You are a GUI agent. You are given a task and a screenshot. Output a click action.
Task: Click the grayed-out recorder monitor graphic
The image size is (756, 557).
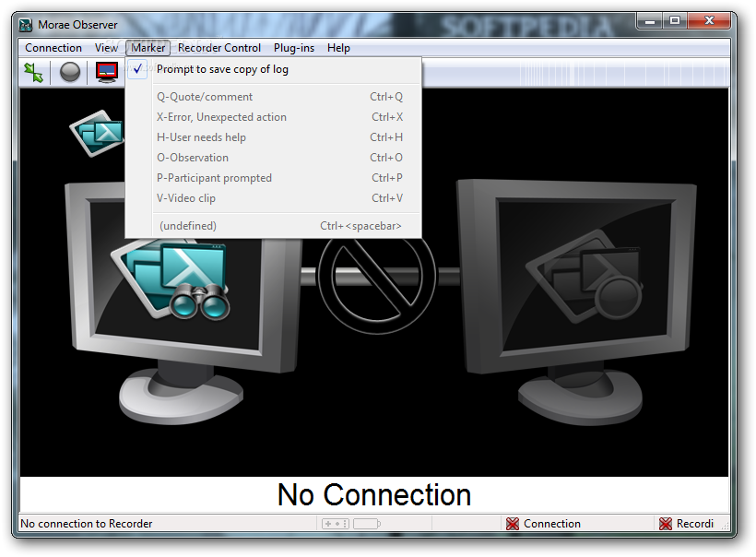pos(576,302)
